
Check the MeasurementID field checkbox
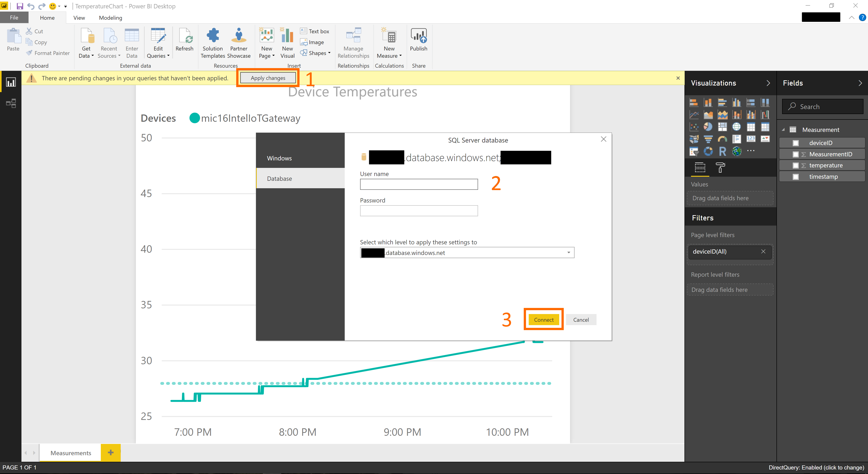(796, 154)
